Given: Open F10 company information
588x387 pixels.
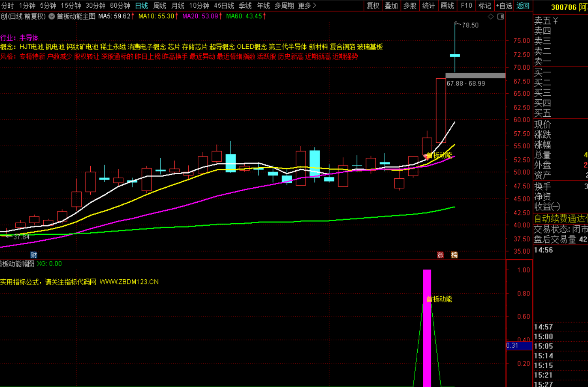Looking at the screenshot, I should [466, 6].
